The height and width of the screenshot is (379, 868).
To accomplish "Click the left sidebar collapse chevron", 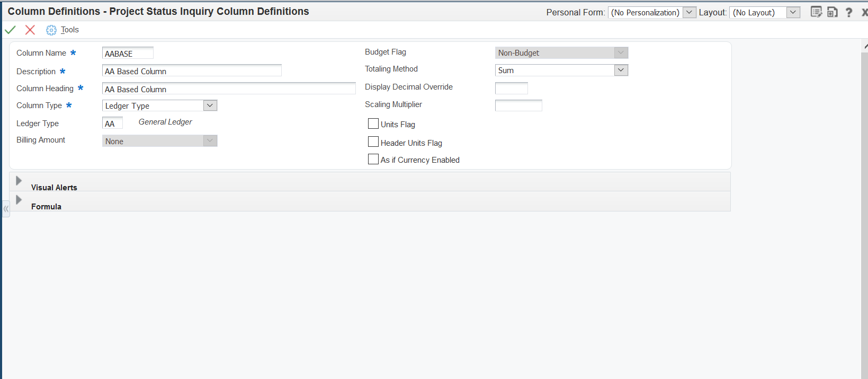I will click(6, 209).
